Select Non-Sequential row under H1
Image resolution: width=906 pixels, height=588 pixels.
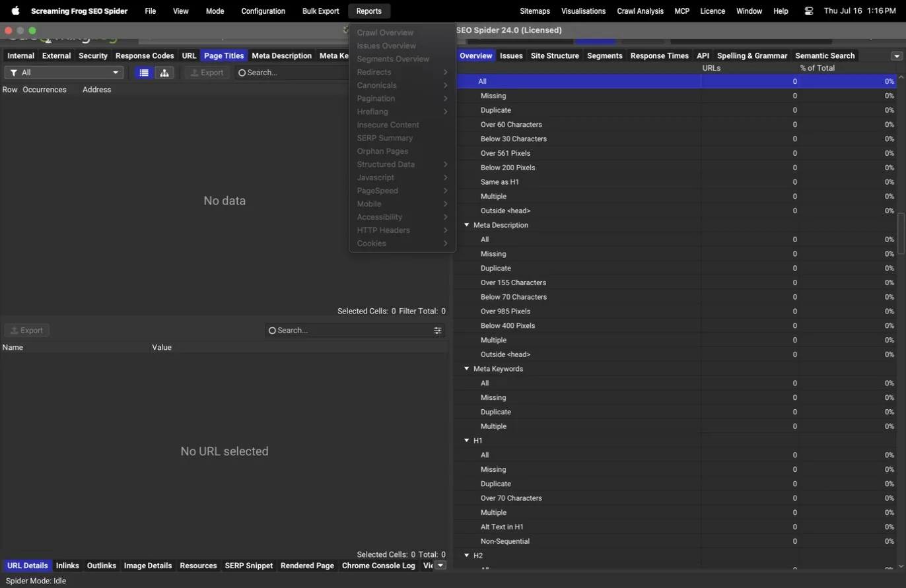tap(676, 541)
